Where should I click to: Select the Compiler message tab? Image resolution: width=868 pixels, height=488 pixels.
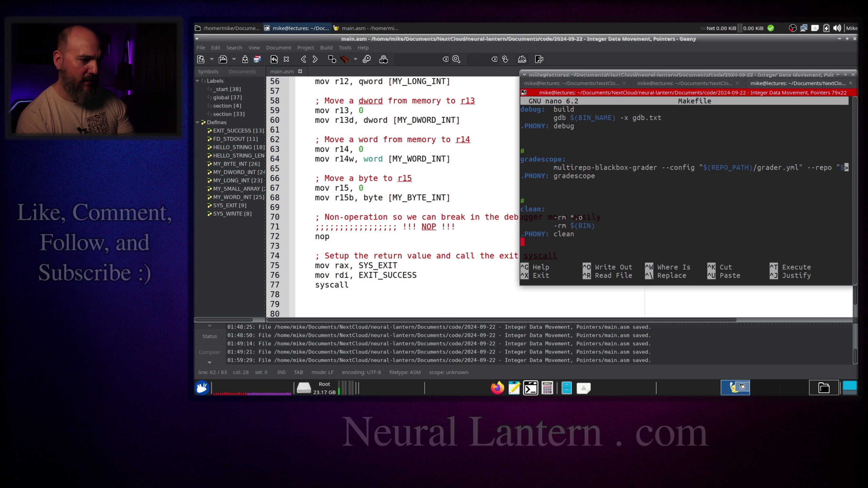click(209, 352)
